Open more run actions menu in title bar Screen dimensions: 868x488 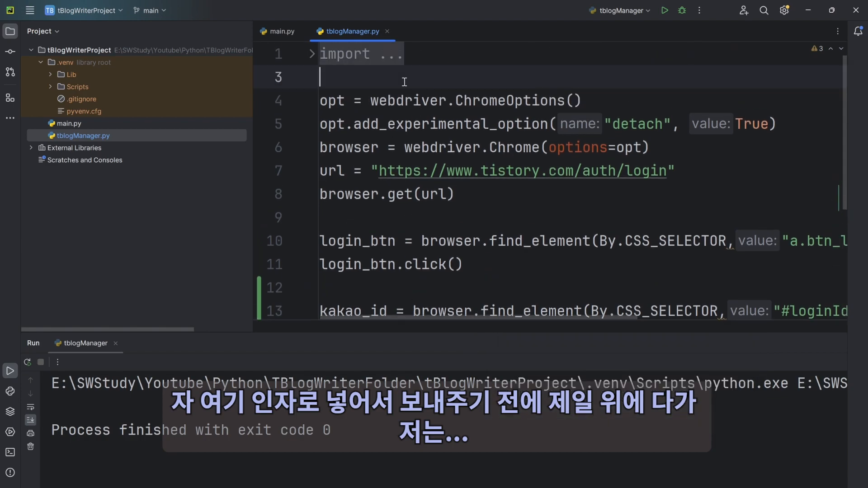pyautogui.click(x=699, y=10)
